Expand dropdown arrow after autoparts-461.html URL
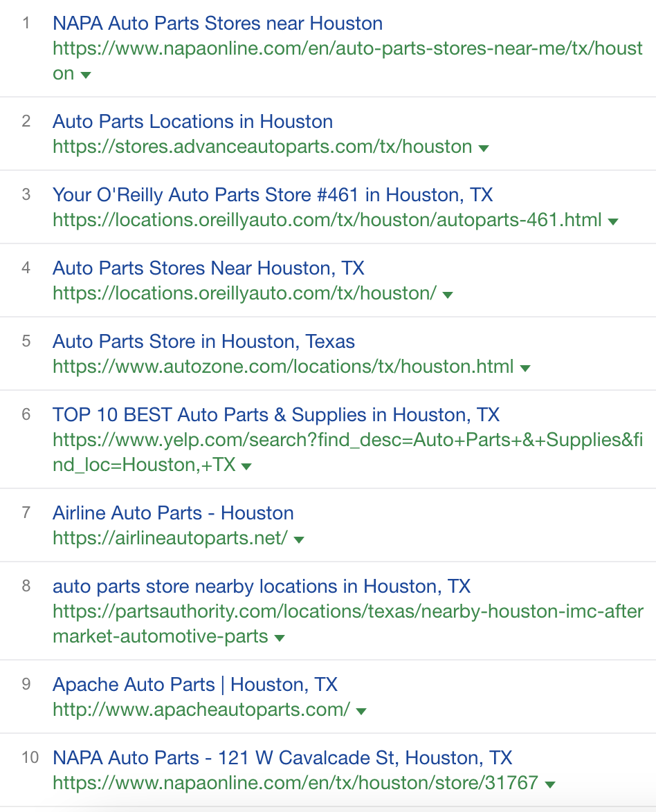The height and width of the screenshot is (812, 656). 613,222
